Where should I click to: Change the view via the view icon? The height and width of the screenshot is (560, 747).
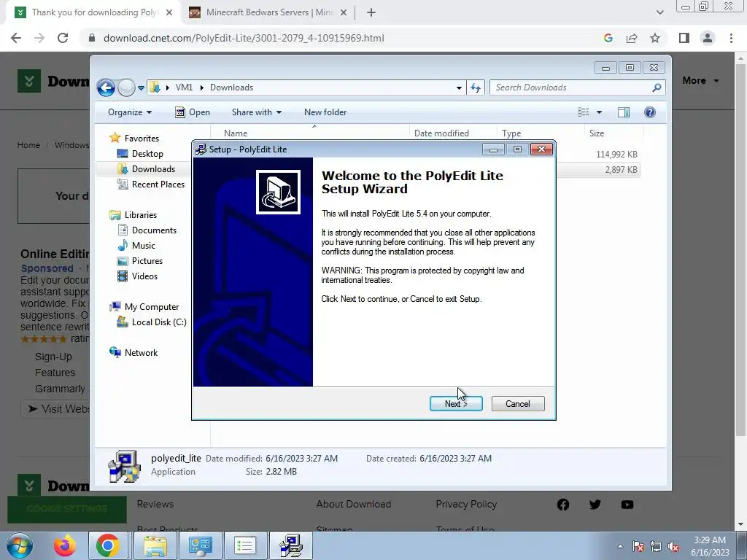pyautogui.click(x=584, y=112)
